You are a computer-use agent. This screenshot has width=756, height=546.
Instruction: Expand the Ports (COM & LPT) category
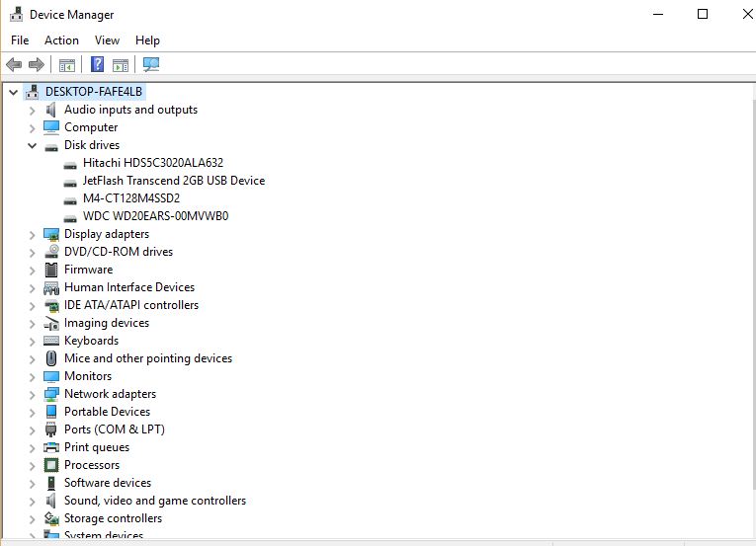[32, 429]
